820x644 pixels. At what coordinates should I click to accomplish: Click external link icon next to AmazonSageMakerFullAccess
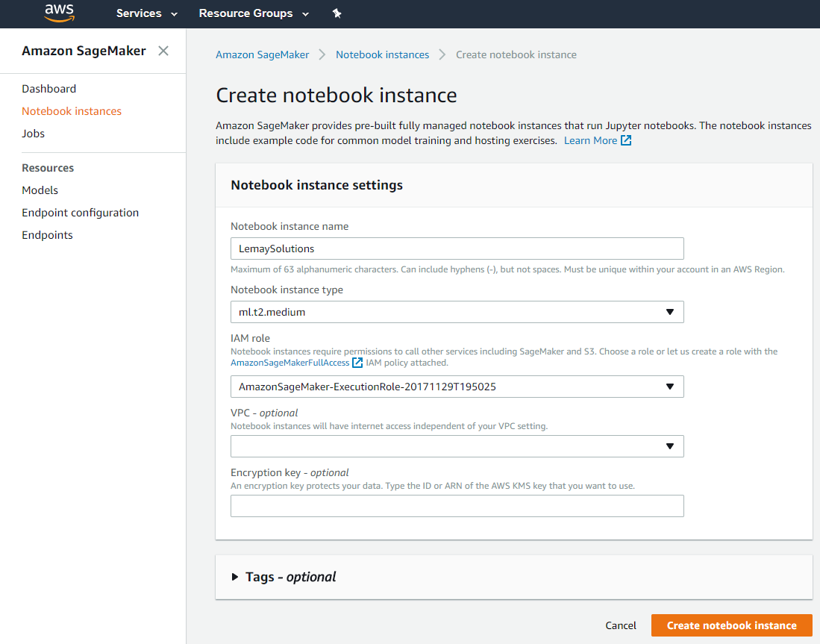coord(358,363)
